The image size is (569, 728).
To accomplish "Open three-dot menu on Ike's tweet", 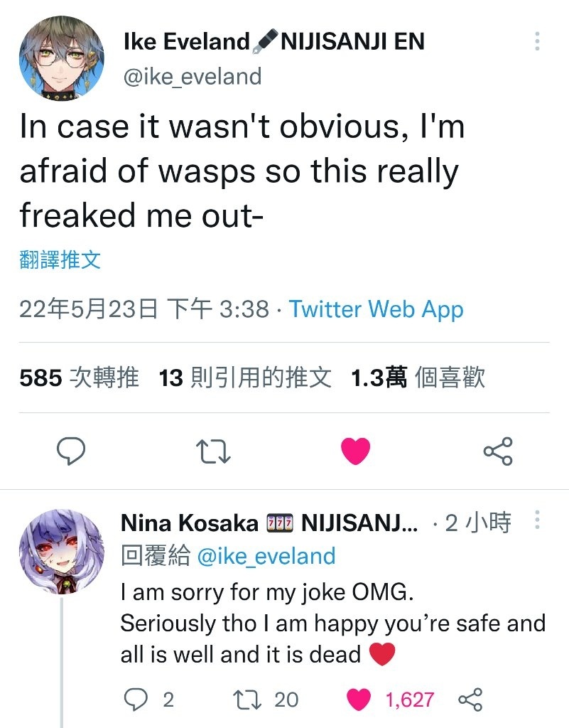I will [537, 41].
